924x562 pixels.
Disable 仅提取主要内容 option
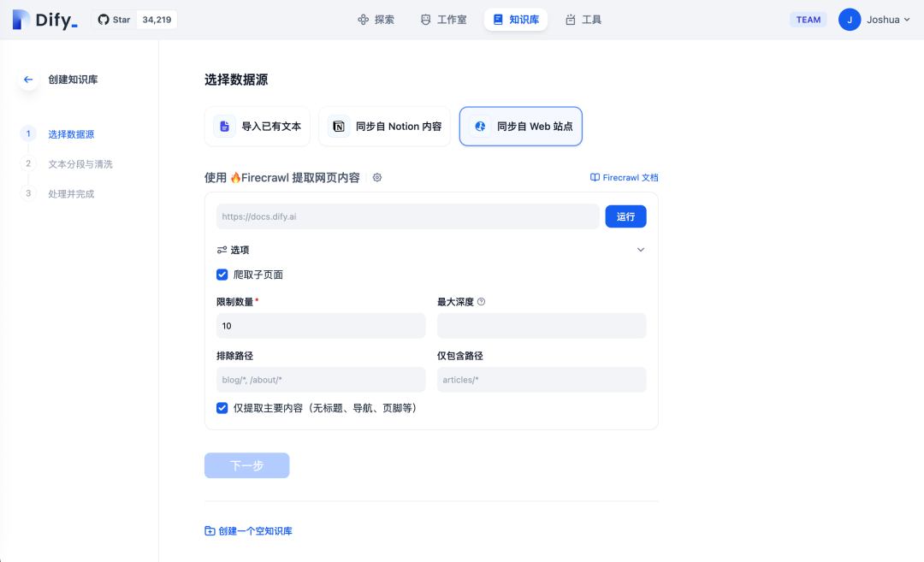[x=222, y=408]
